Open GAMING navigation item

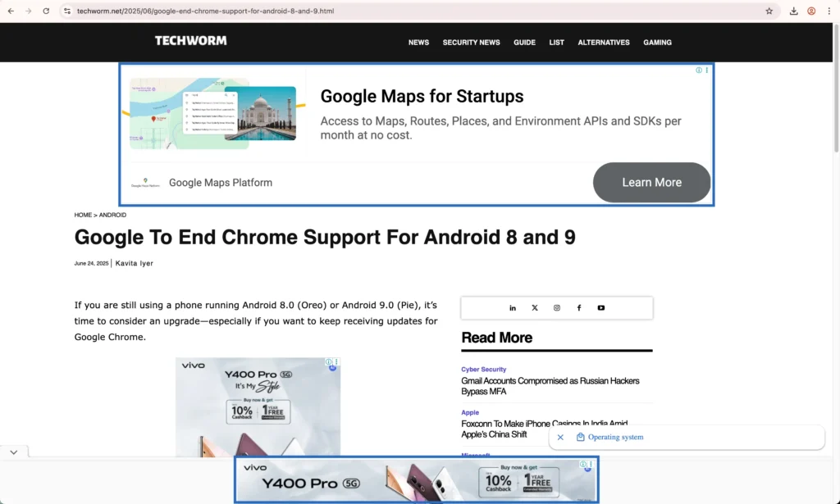pos(657,43)
